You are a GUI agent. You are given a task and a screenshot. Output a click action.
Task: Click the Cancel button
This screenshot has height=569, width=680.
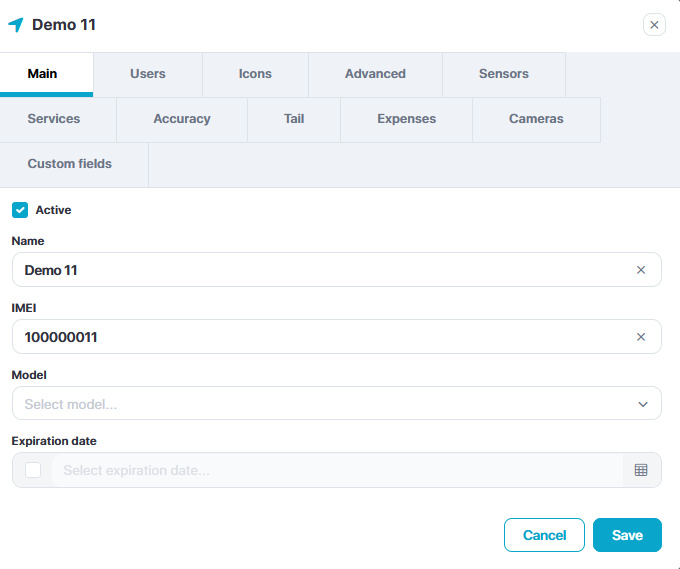click(x=544, y=535)
